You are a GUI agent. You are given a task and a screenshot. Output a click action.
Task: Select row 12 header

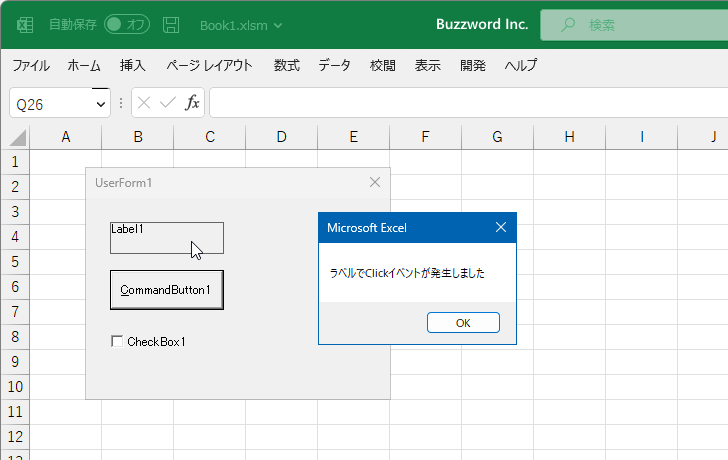[15, 437]
